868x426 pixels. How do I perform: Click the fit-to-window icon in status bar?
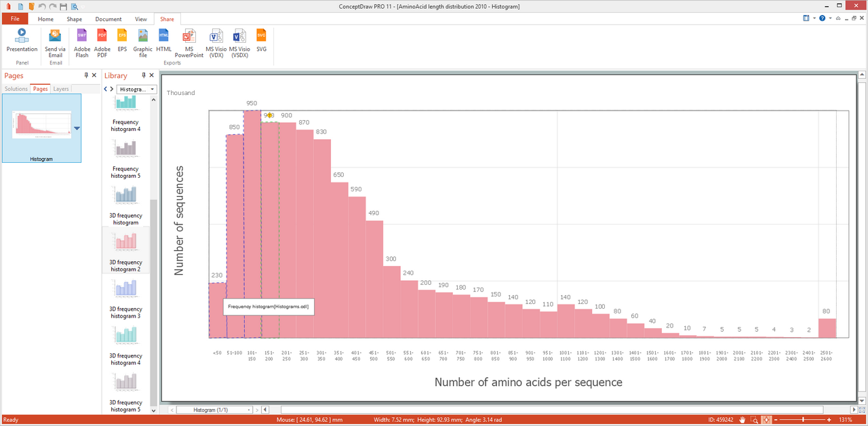pos(766,420)
